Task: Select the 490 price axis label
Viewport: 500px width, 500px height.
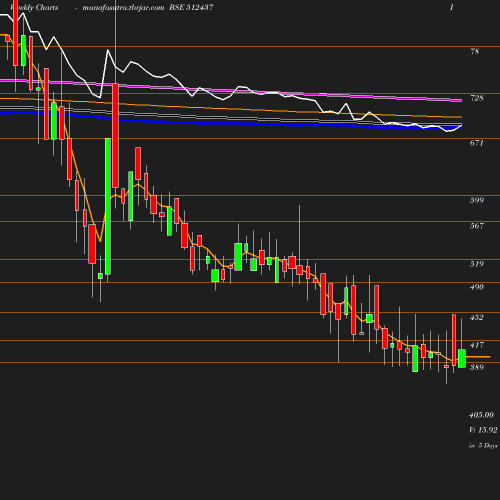Action: point(477,287)
